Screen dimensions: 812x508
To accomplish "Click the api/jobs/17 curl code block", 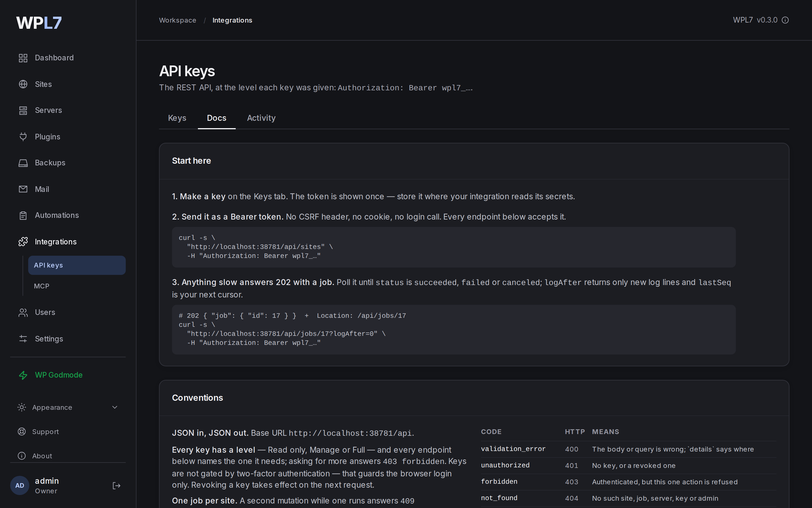I will pyautogui.click(x=454, y=329).
